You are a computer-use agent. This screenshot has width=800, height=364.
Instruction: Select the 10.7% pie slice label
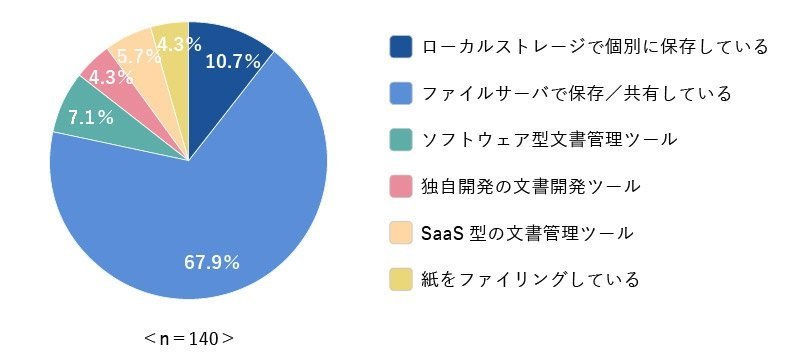pyautogui.click(x=233, y=62)
